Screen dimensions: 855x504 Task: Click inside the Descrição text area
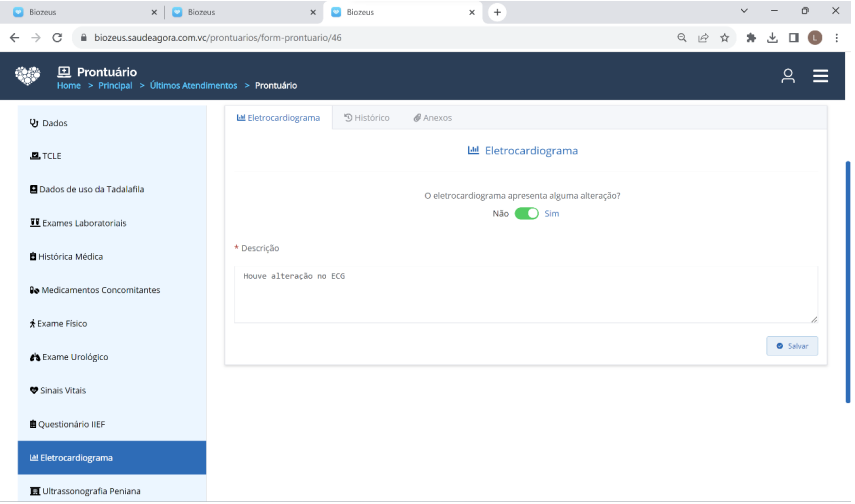tap(525, 294)
